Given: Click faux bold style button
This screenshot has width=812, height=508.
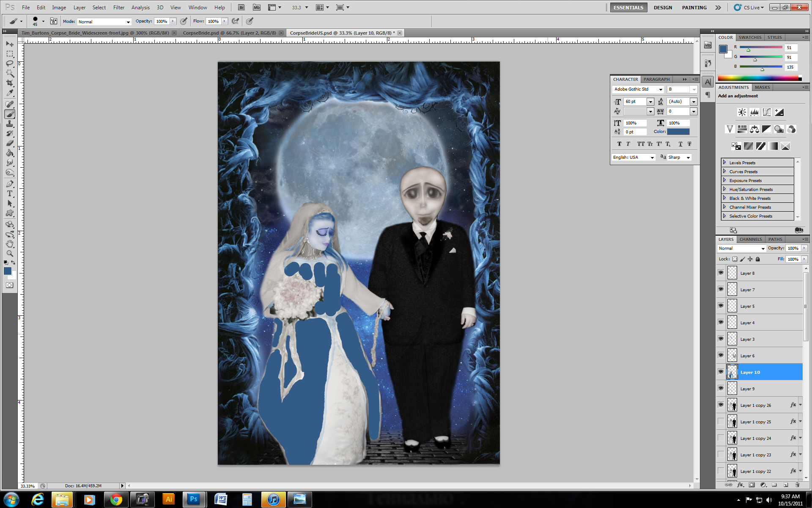Looking at the screenshot, I should click(x=619, y=144).
